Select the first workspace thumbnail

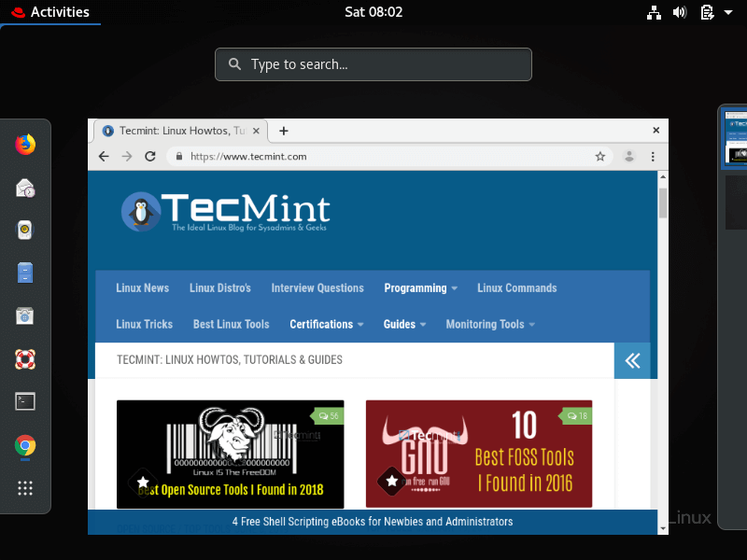point(735,138)
